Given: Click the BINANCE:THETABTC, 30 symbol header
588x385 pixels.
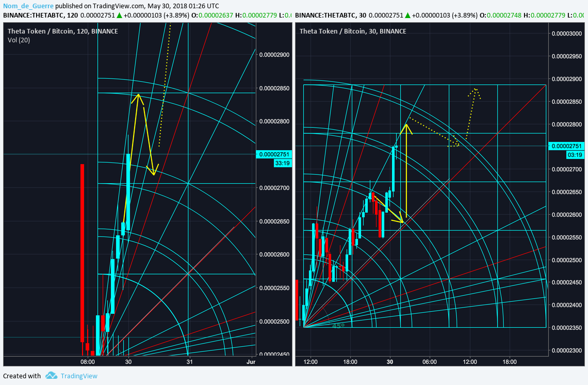Looking at the screenshot, I should [331, 15].
